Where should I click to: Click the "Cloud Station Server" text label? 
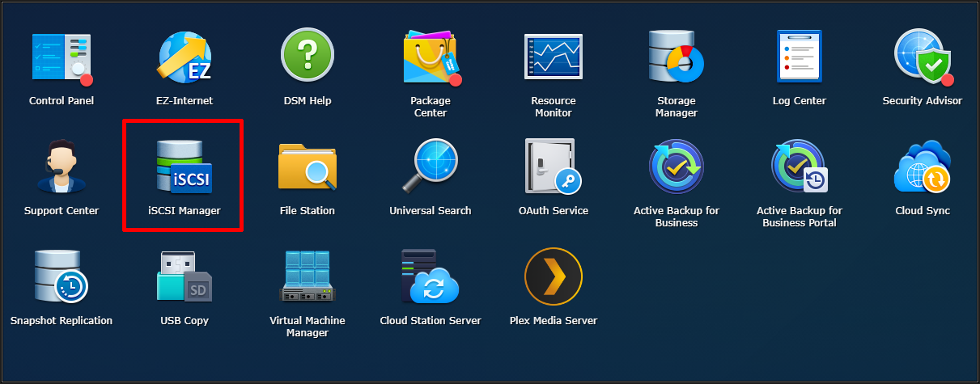[x=431, y=321]
